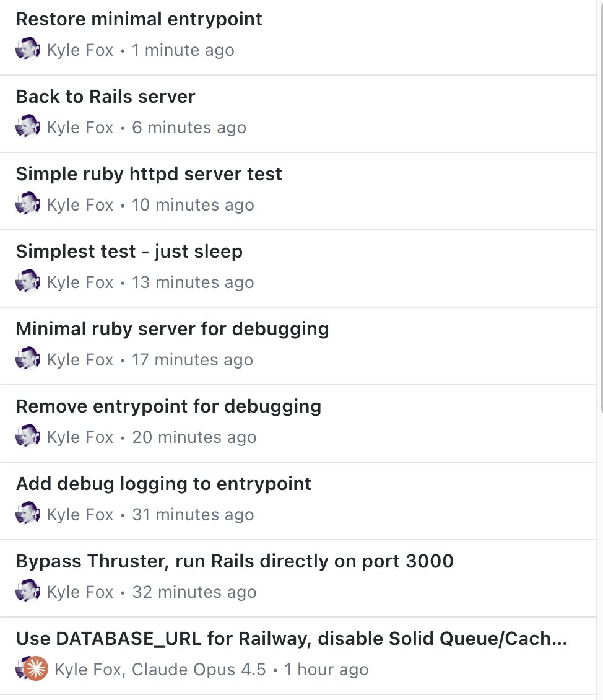Image resolution: width=603 pixels, height=700 pixels.
Task: Click the '6 minutes ago' timestamp
Action: pos(189,128)
